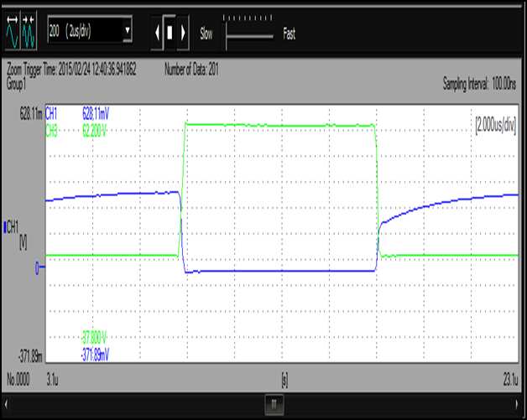The image size is (527, 420).
Task: Click the Sampling Interval 100.00ns text
Action: pos(479,84)
